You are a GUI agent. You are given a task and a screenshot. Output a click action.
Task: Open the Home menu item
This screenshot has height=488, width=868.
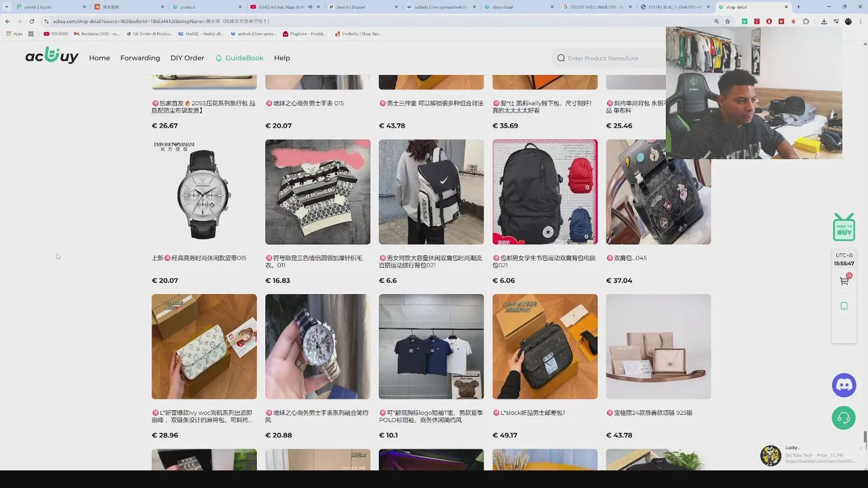99,58
